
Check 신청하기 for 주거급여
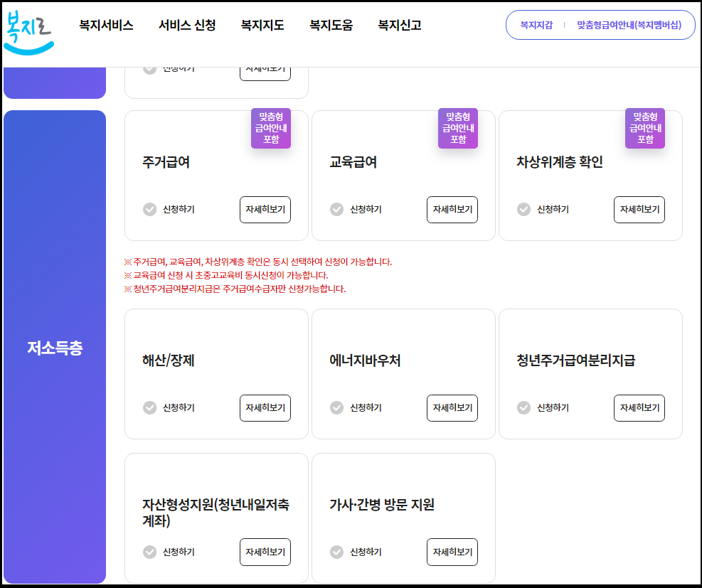[149, 209]
